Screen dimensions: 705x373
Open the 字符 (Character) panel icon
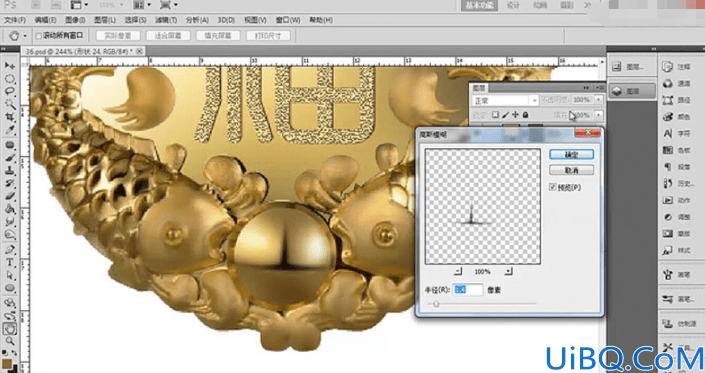[x=678, y=133]
